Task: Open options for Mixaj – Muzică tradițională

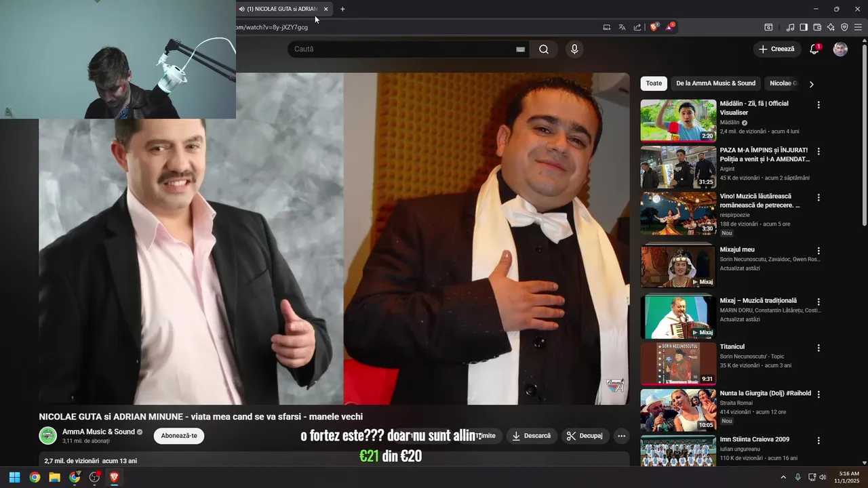Action: (818, 302)
